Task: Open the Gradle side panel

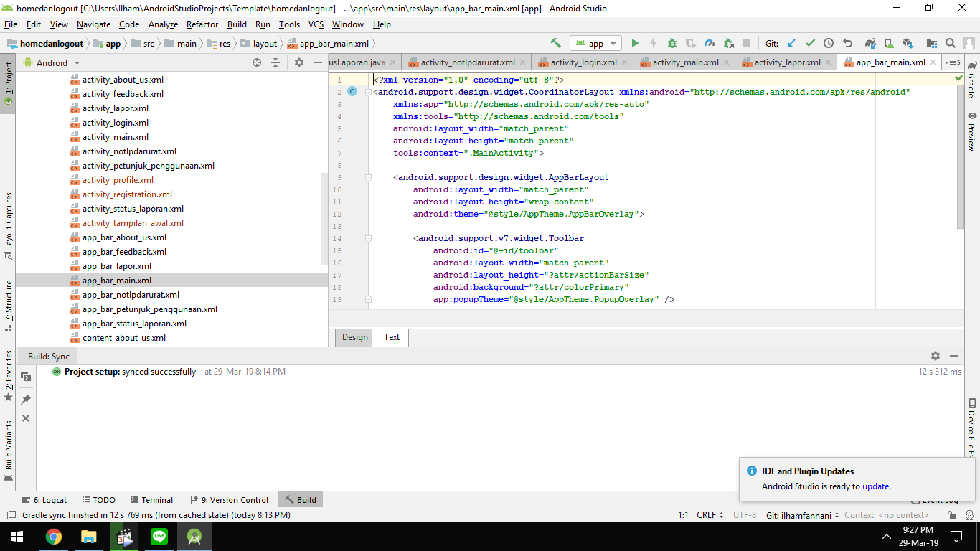Action: (x=972, y=80)
